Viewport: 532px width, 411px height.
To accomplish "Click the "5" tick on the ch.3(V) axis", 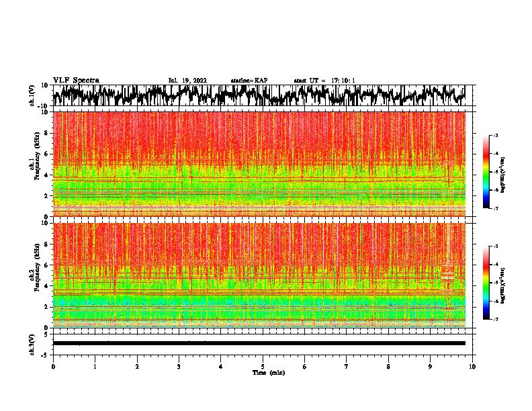I will tap(47, 334).
